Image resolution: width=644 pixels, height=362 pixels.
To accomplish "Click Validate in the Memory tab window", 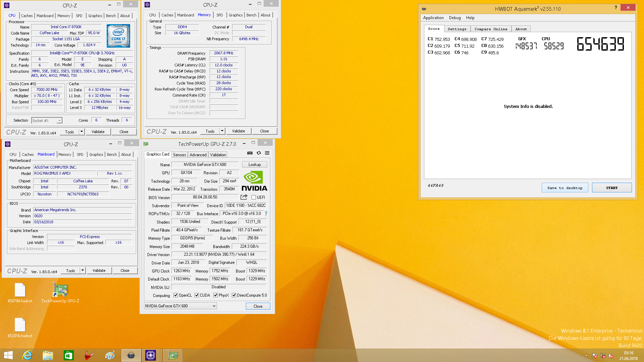I will [x=238, y=131].
